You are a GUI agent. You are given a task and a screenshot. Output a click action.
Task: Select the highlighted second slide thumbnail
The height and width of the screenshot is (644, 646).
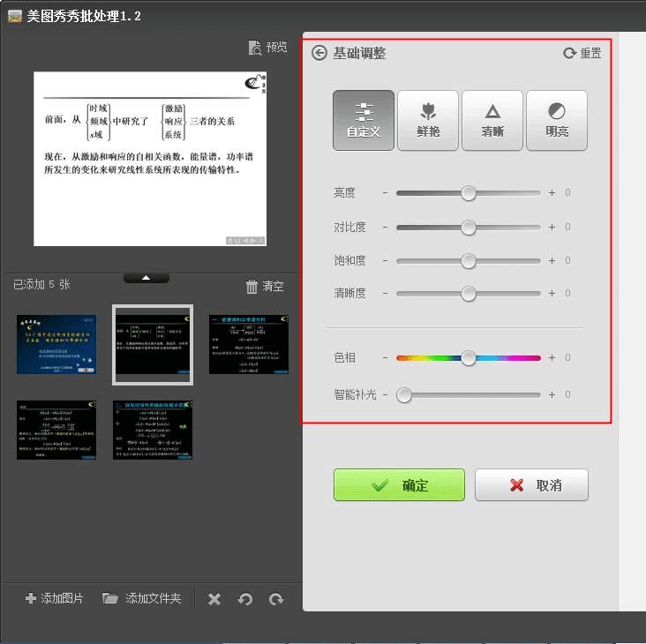(153, 345)
